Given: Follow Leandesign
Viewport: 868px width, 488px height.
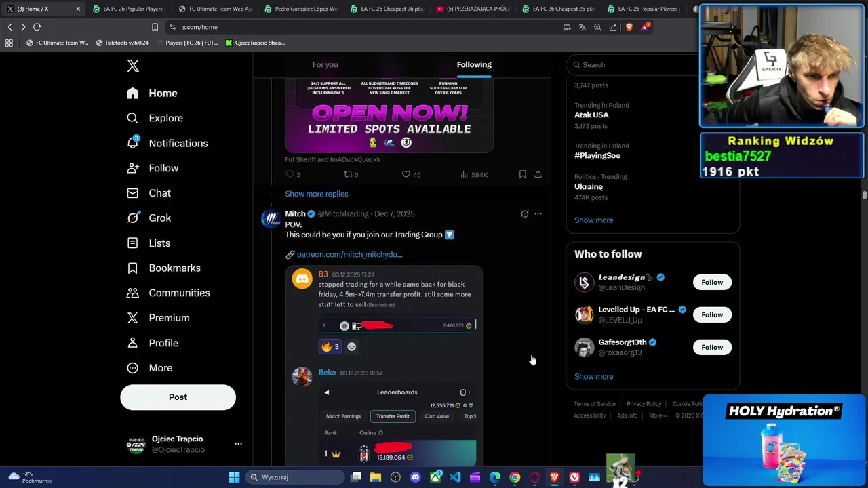Looking at the screenshot, I should tap(712, 283).
